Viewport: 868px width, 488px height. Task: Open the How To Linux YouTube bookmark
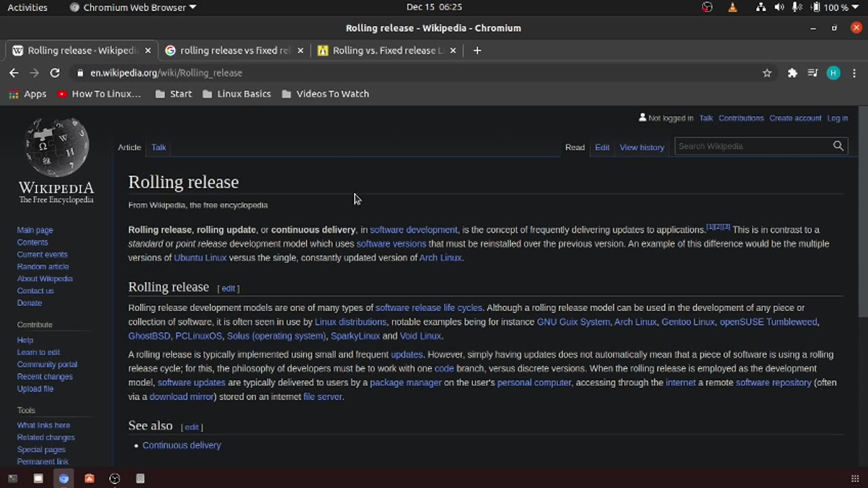click(99, 94)
